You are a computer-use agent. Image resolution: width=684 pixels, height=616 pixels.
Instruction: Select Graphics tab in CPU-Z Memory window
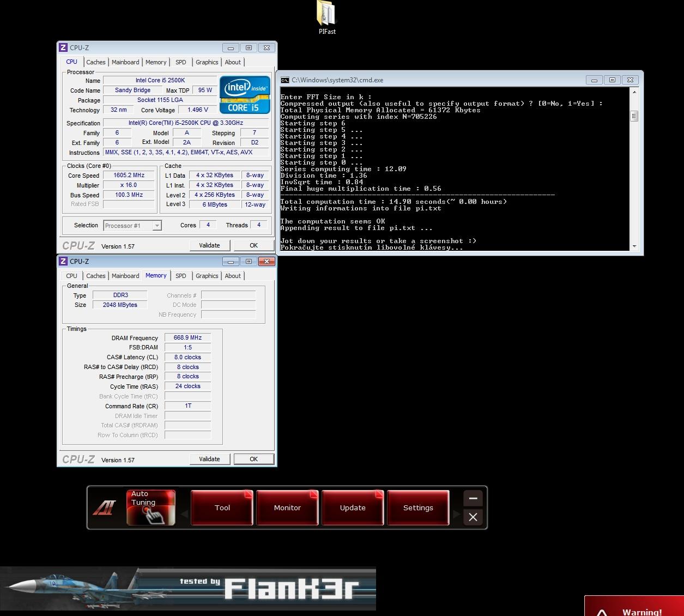[207, 276]
